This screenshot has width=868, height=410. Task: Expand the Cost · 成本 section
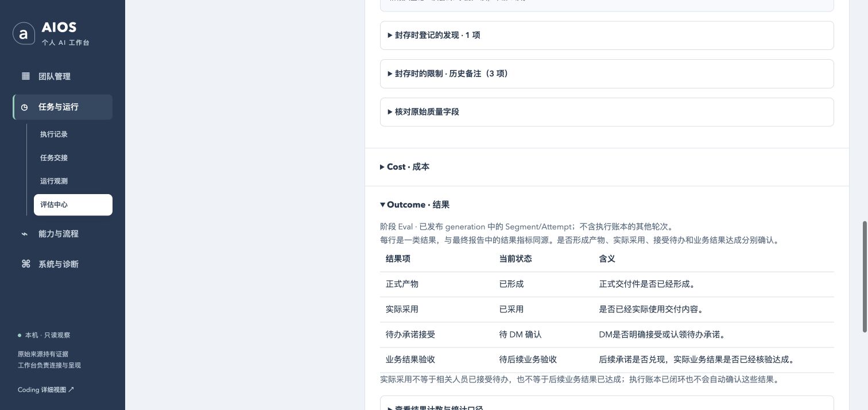(x=405, y=167)
